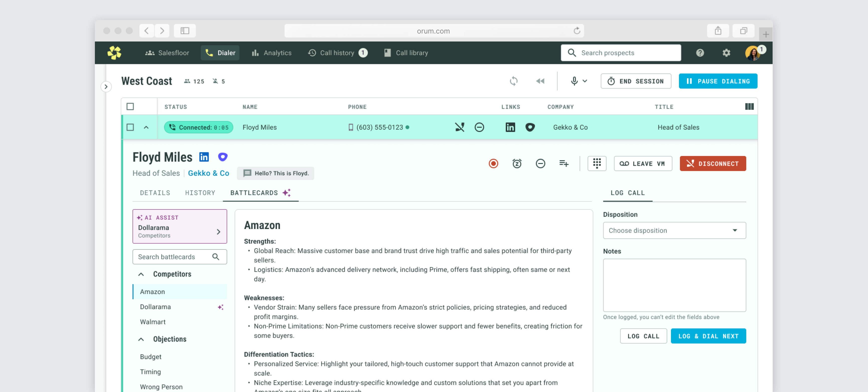Open the help question mark icon
Image resolution: width=868 pixels, height=392 pixels.
point(700,53)
